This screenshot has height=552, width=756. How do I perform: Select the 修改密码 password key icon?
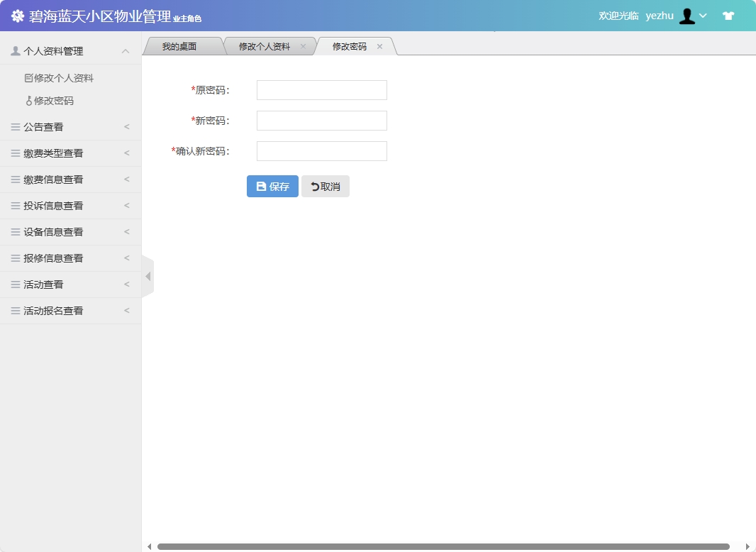(x=29, y=101)
